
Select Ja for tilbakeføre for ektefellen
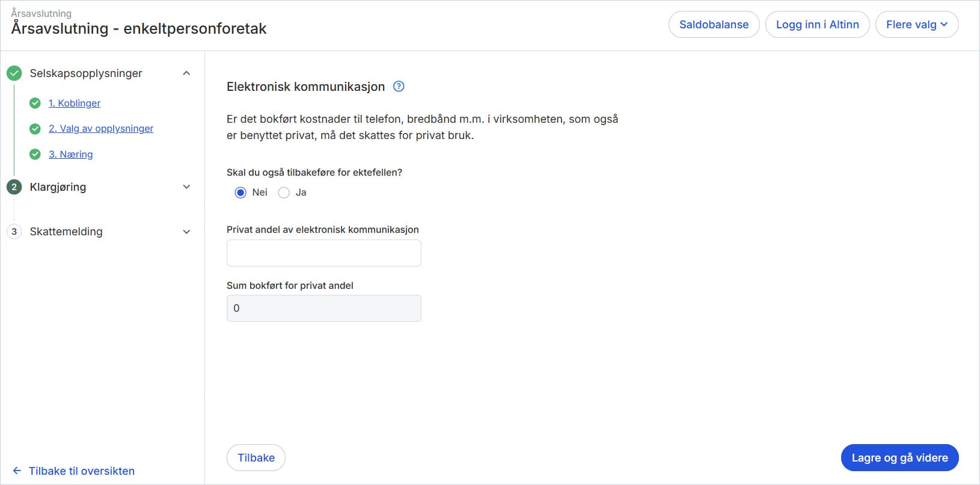[283, 192]
